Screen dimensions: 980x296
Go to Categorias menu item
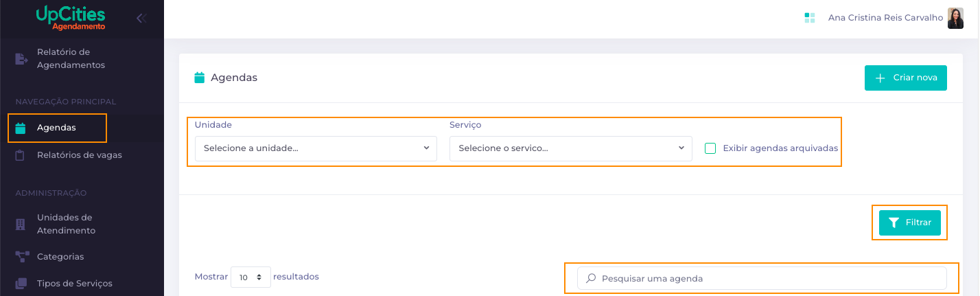click(60, 257)
